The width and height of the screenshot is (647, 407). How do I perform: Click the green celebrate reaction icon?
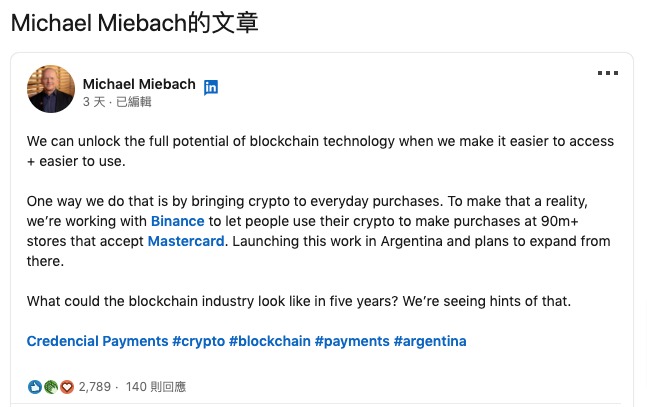pos(51,387)
